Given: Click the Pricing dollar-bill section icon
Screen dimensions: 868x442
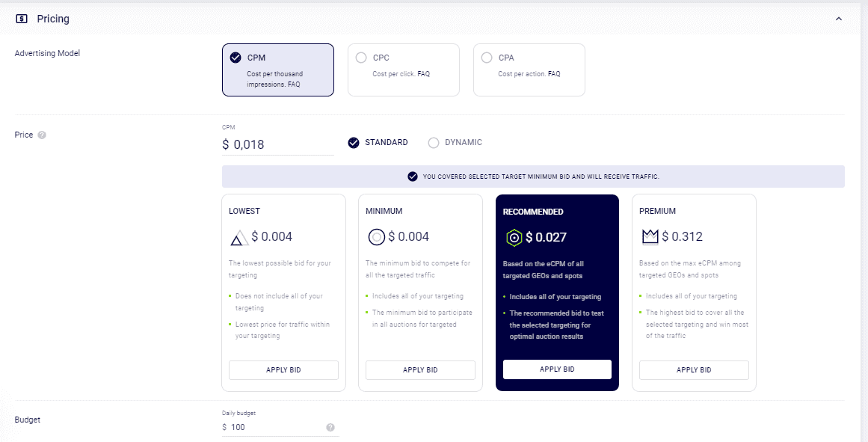Looking at the screenshot, I should [22, 19].
